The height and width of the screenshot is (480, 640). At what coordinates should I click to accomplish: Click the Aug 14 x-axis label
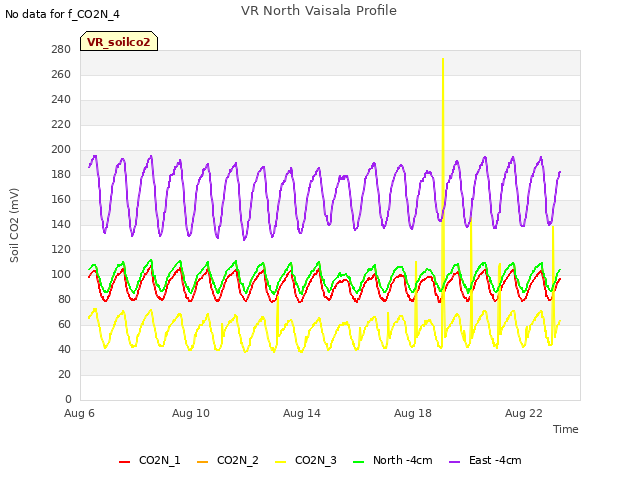pyautogui.click(x=302, y=413)
